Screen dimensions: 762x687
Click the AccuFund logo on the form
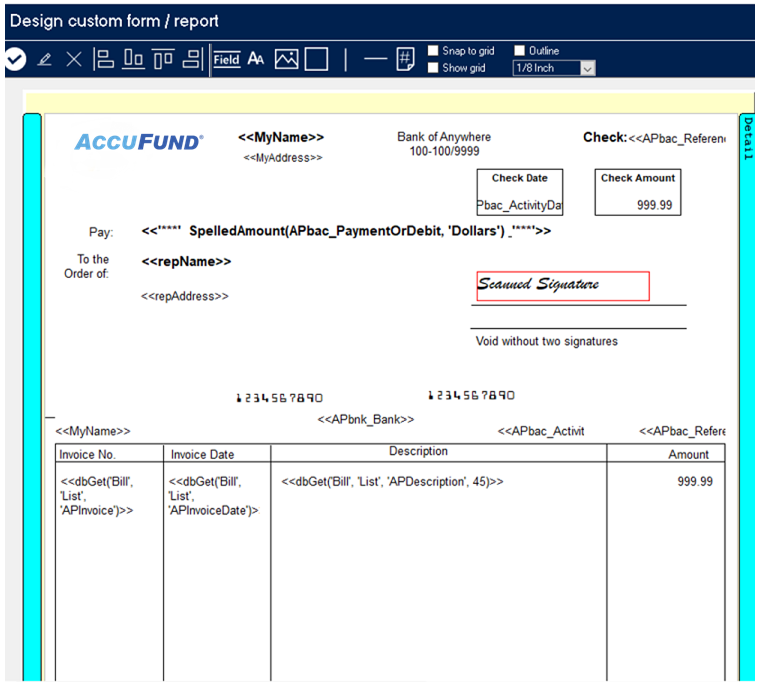click(x=139, y=142)
